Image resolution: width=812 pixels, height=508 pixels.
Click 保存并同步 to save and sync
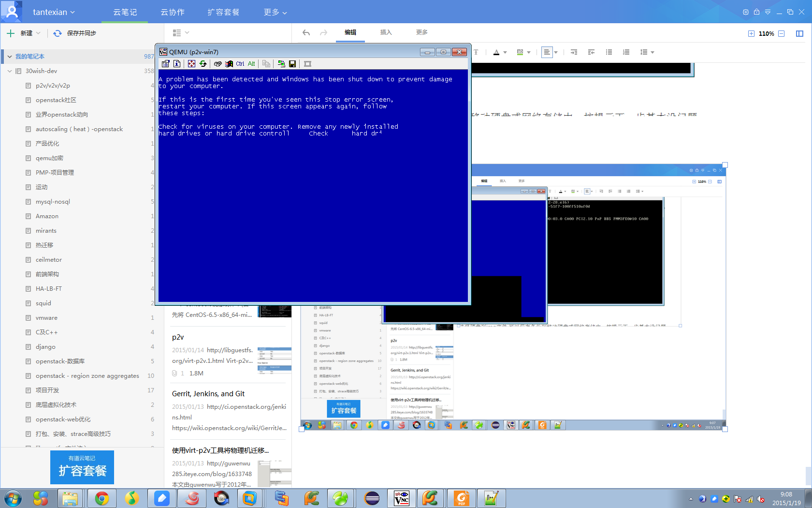click(x=74, y=33)
